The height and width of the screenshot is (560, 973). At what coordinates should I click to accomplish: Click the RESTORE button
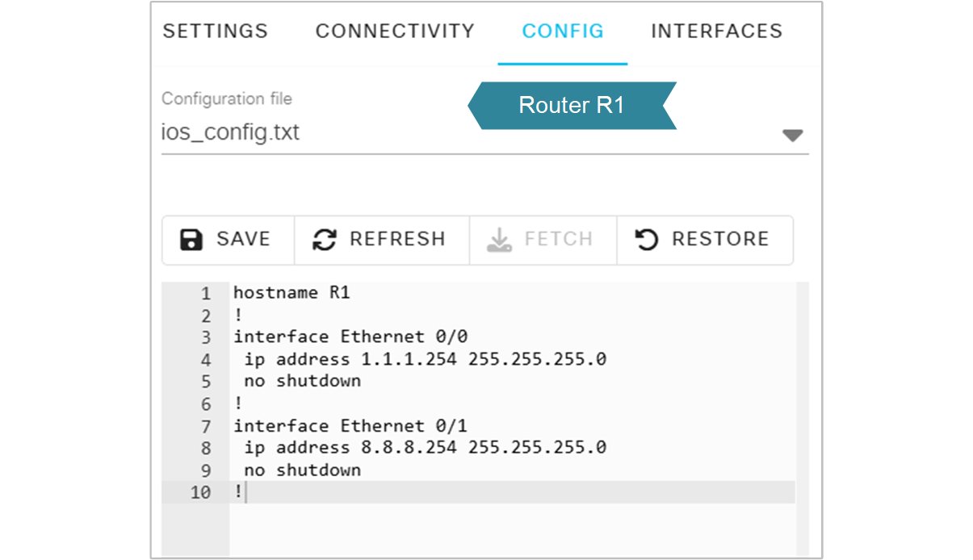click(705, 240)
